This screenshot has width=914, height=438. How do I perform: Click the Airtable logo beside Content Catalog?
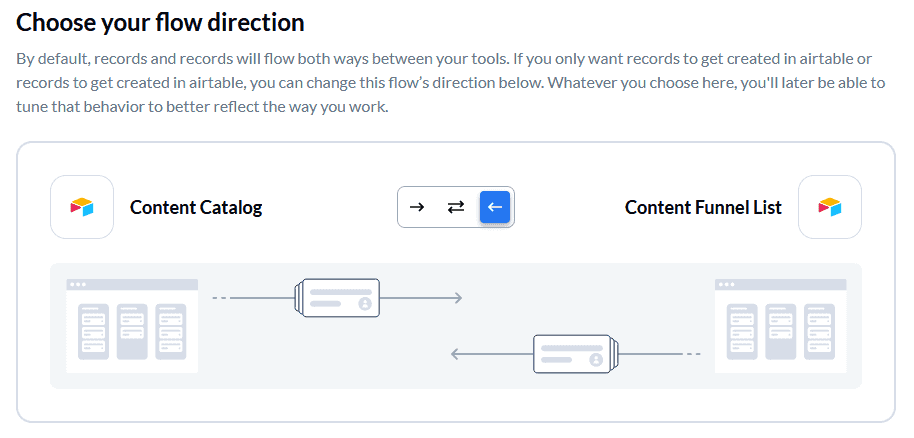click(x=82, y=207)
